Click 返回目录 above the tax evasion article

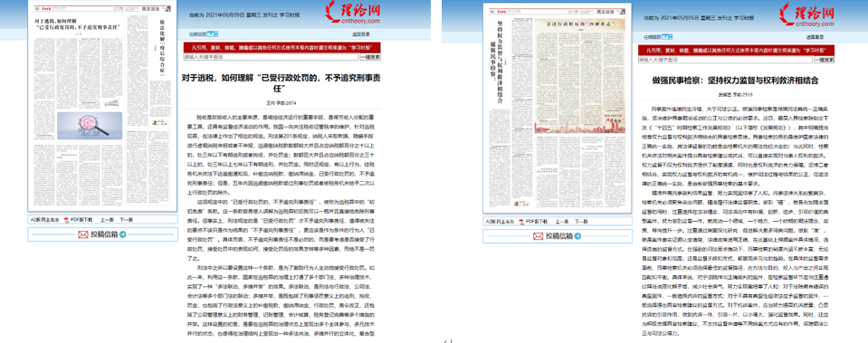pos(361,34)
